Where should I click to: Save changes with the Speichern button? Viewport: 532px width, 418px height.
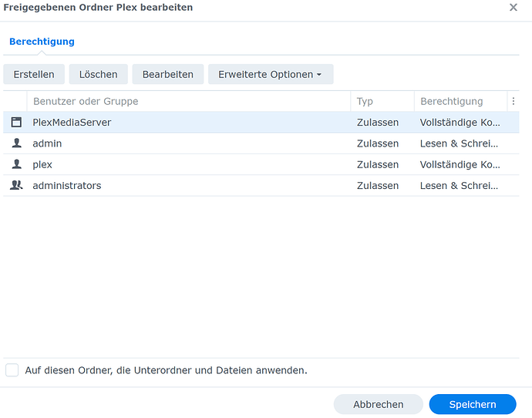(x=472, y=404)
